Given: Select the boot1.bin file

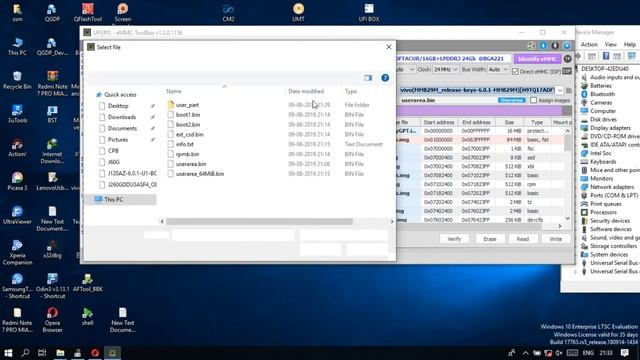Looking at the screenshot, I should click(188, 115).
